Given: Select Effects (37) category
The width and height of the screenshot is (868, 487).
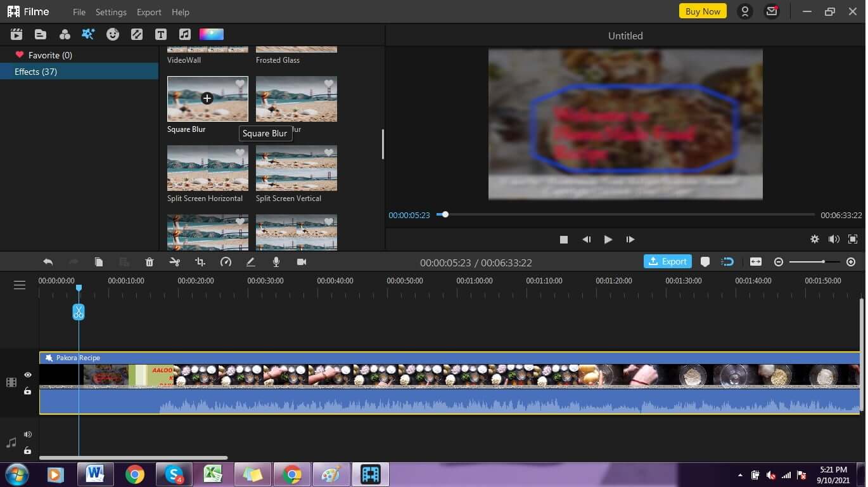Looking at the screenshot, I should click(x=79, y=72).
